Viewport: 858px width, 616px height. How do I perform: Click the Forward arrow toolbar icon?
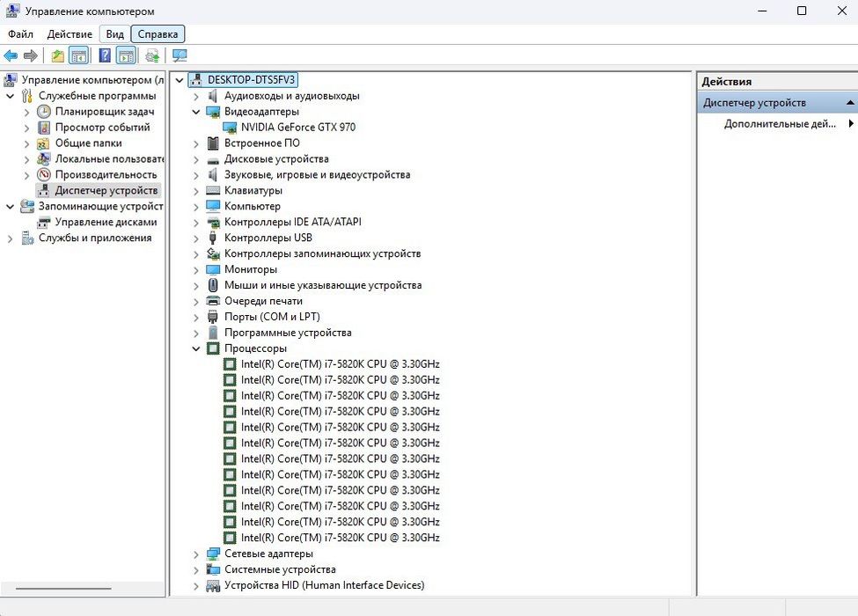[31, 55]
